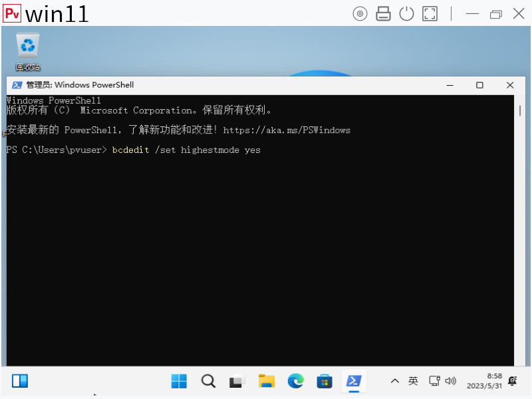This screenshot has width=532, height=399.
Task: Open the clock showing 8:58 2023/5/31
Action: coord(484,380)
